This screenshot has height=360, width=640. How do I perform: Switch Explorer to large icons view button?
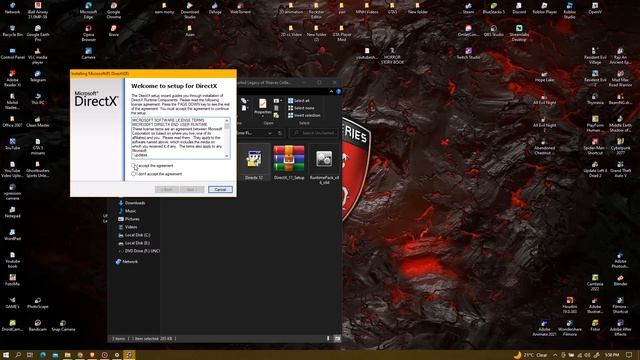(337, 338)
